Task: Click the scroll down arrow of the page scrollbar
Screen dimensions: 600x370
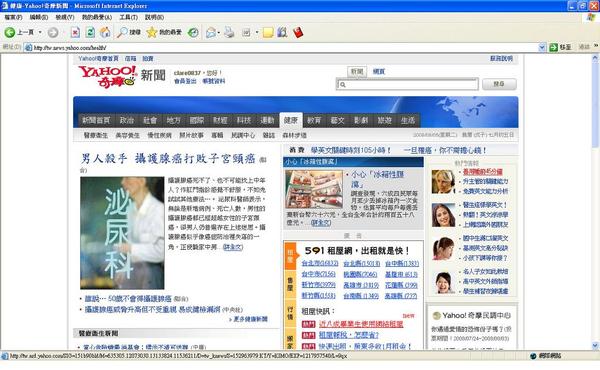Action: pos(595,346)
